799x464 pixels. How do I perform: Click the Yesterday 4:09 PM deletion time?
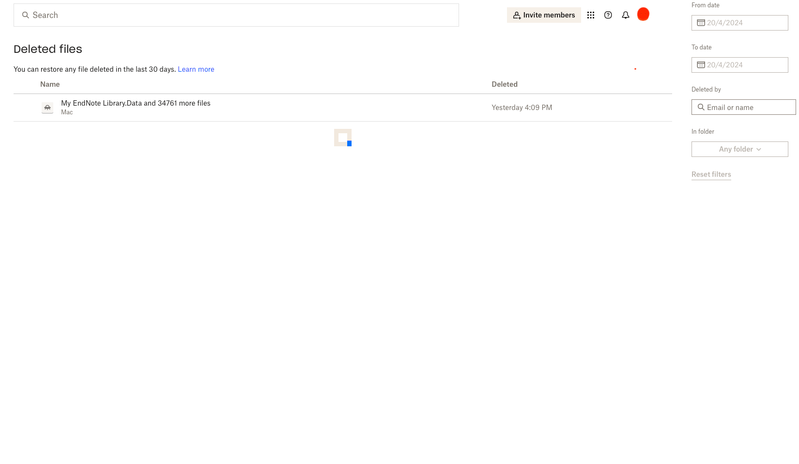click(x=522, y=107)
